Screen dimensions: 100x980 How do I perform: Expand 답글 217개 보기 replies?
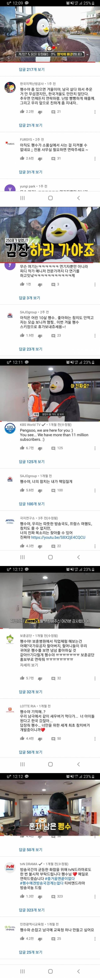32,70
